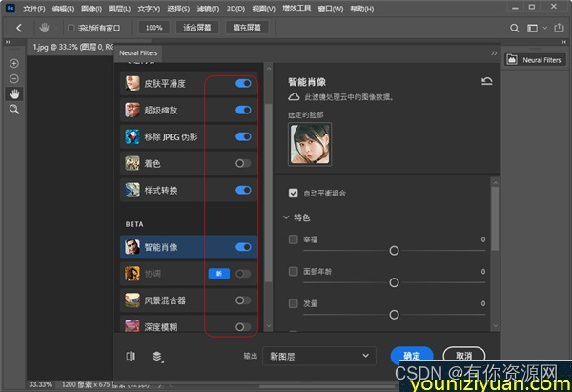Click the 风景混合器 filter thumbnail icon

133,300
